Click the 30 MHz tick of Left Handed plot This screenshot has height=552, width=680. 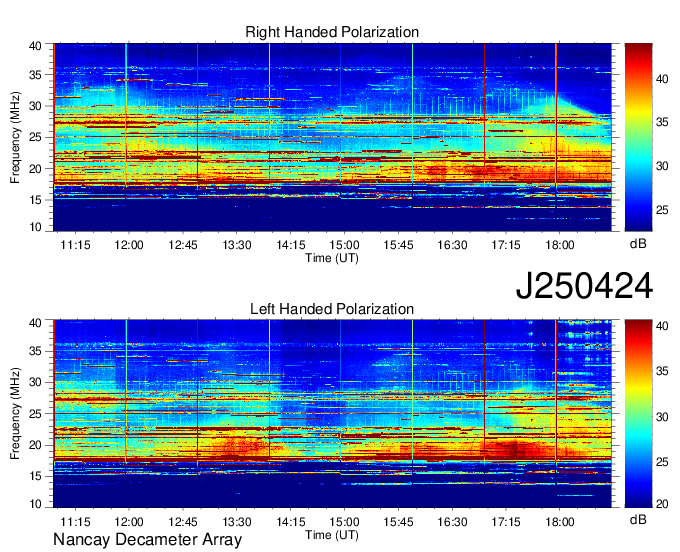35,382
